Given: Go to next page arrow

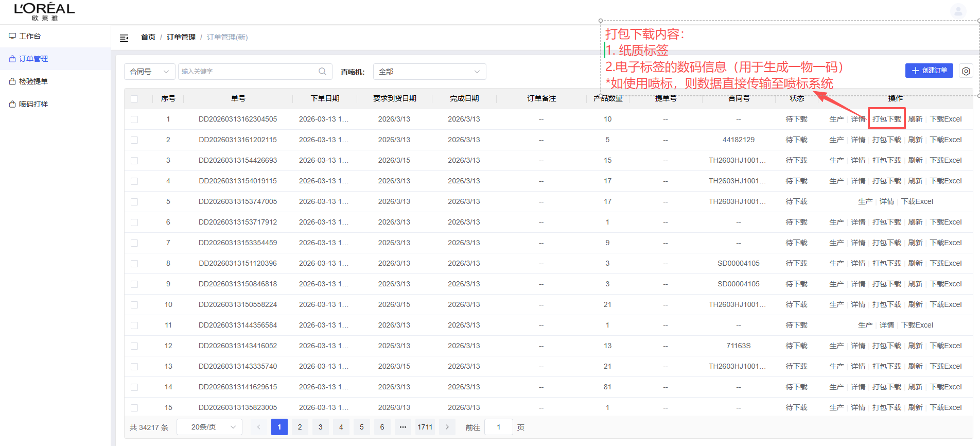Looking at the screenshot, I should coord(447,427).
